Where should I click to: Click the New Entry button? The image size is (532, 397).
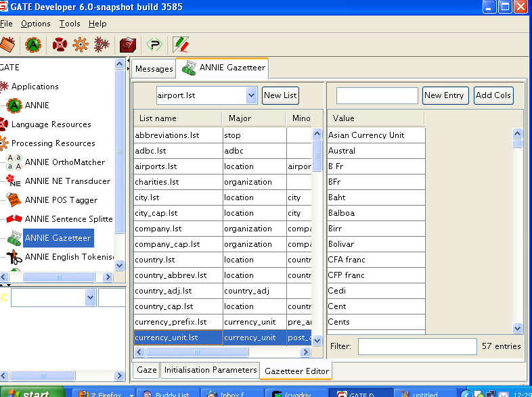point(445,95)
